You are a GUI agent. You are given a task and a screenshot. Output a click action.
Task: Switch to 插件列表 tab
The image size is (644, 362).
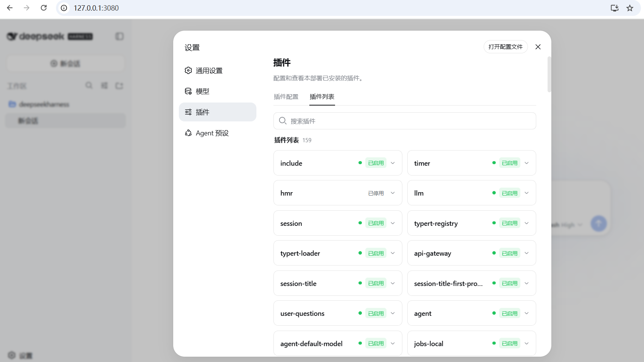point(322,97)
